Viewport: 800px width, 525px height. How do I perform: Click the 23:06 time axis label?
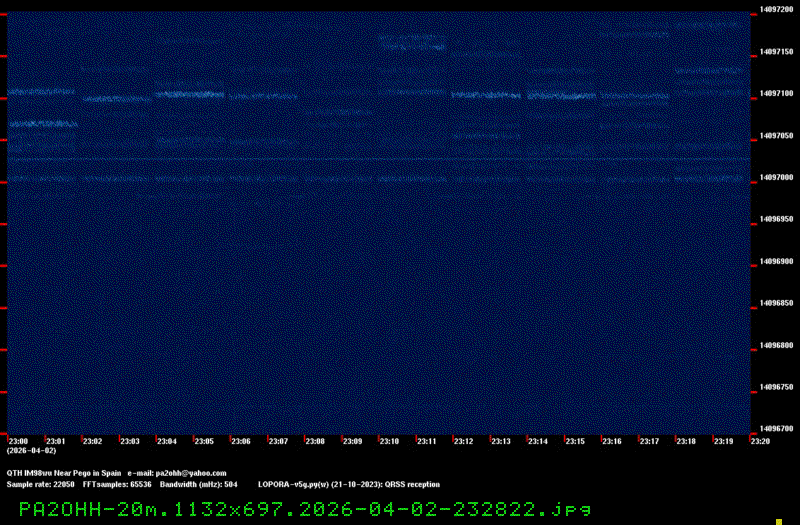[241, 441]
